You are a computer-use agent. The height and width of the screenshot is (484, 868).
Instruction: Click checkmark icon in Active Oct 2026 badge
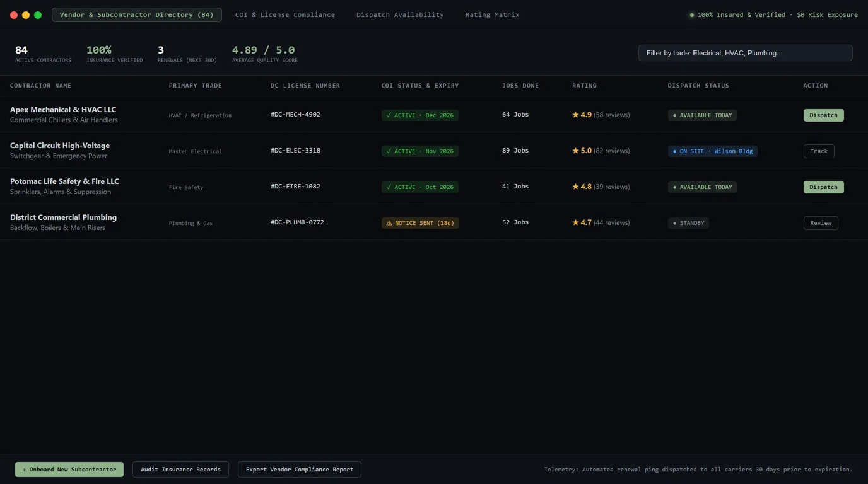click(389, 187)
